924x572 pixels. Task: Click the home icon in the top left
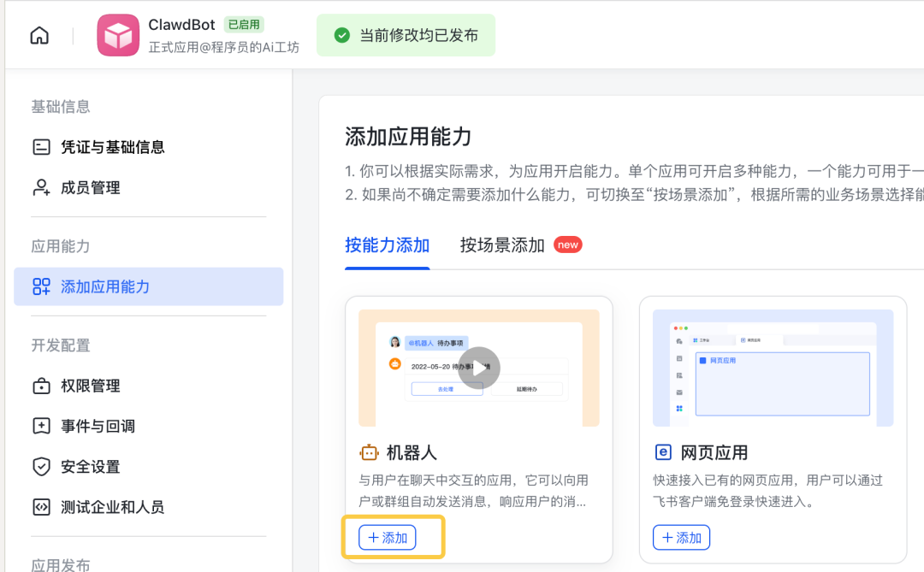[38, 34]
